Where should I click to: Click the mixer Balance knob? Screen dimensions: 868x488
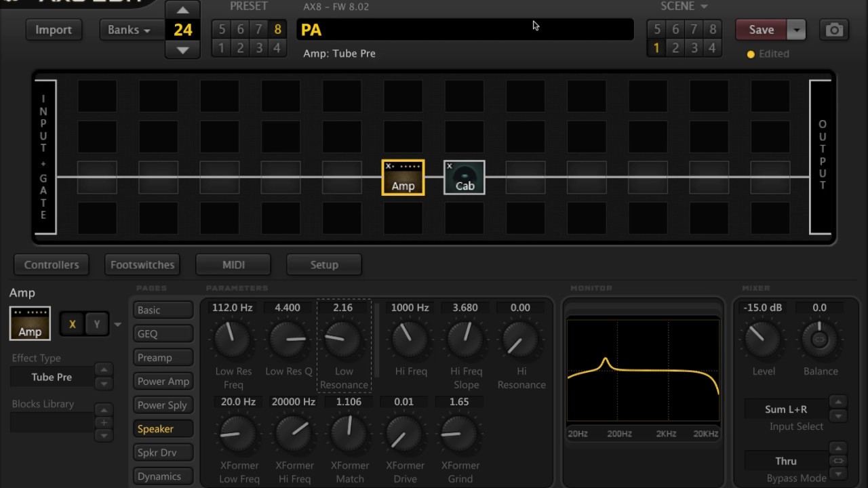coord(819,339)
